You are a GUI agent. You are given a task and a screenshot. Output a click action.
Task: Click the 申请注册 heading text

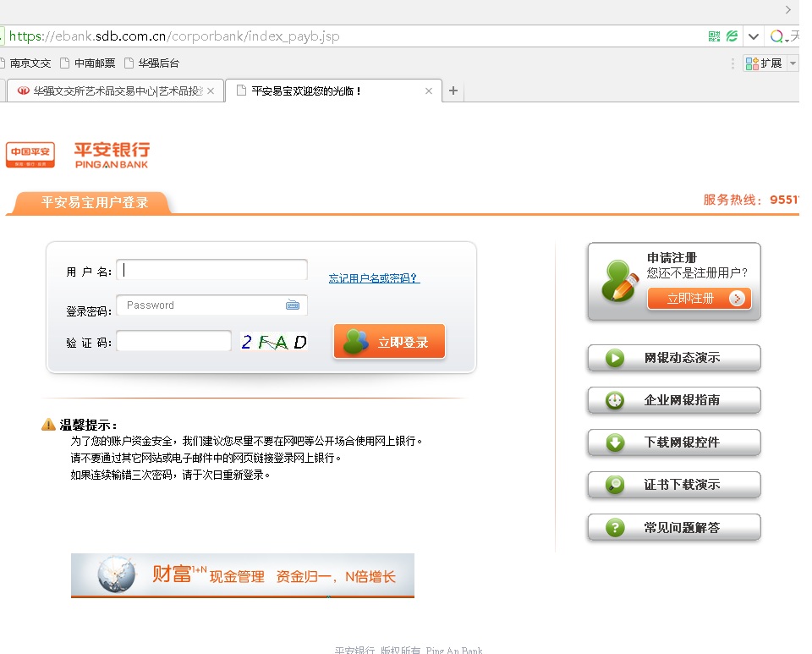(672, 257)
